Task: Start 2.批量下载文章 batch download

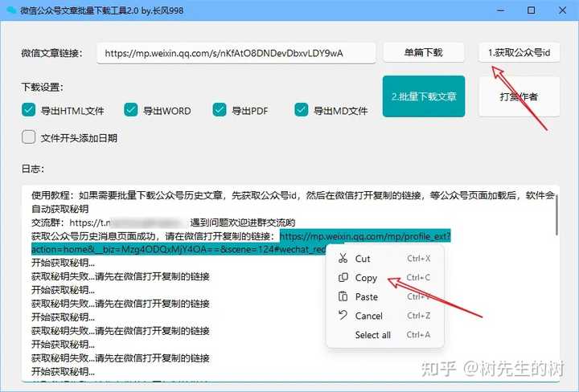Action: (424, 96)
